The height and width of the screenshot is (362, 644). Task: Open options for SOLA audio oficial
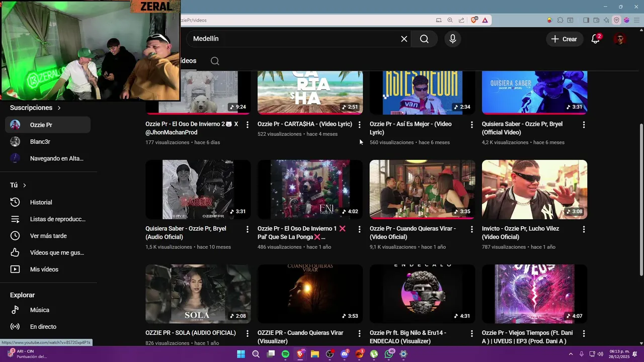[247, 333]
